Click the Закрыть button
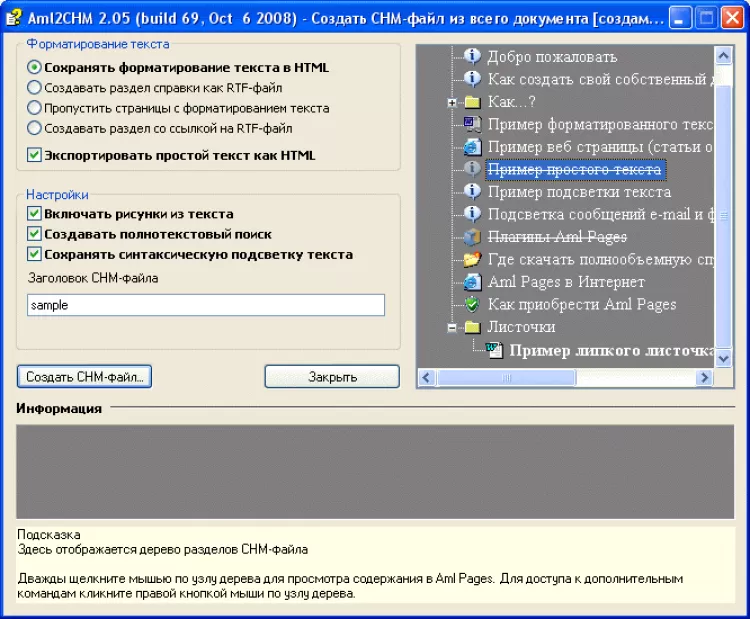This screenshot has width=750, height=619. (332, 377)
